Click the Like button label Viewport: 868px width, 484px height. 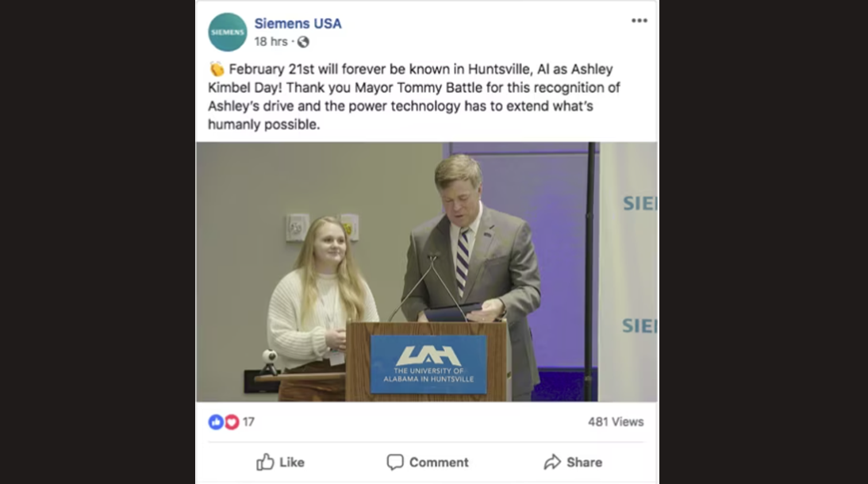coord(292,463)
